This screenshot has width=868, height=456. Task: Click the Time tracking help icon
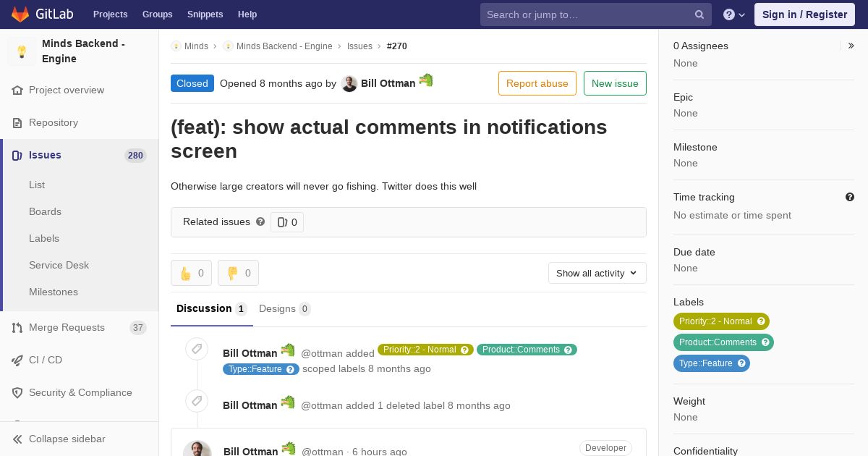(x=850, y=197)
